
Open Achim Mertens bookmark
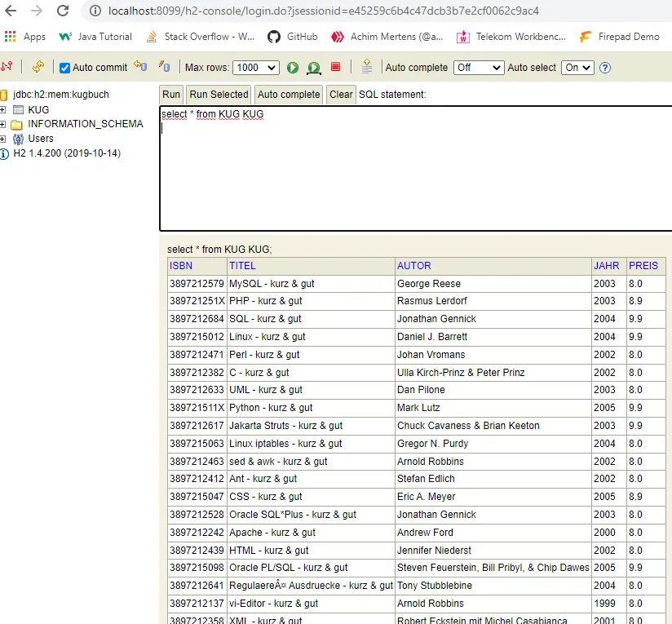pos(387,37)
